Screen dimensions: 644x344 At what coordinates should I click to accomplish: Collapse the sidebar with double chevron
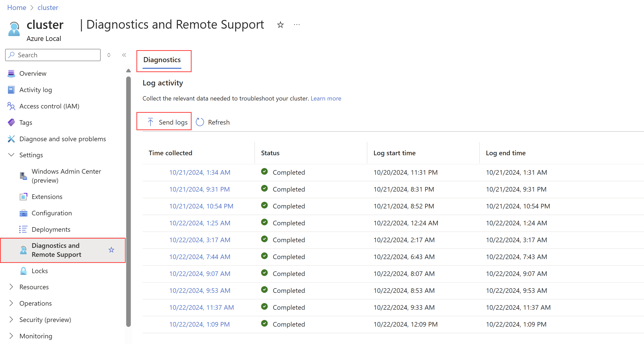tap(124, 55)
